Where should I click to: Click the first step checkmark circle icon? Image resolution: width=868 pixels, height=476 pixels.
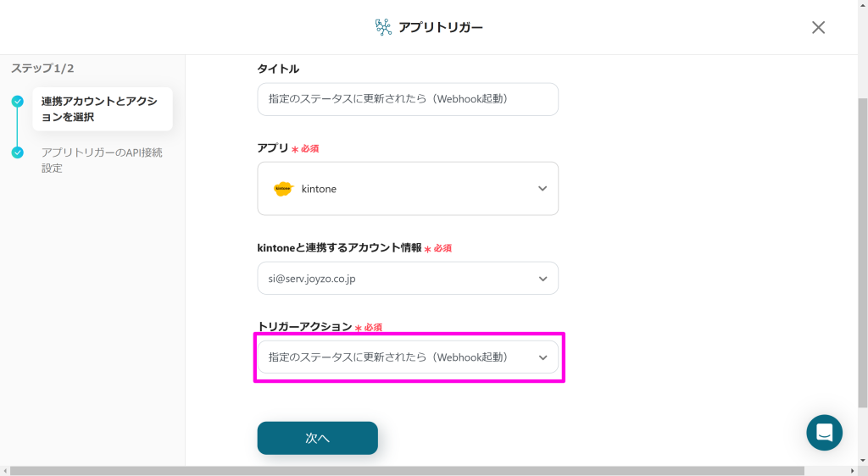tap(18, 101)
